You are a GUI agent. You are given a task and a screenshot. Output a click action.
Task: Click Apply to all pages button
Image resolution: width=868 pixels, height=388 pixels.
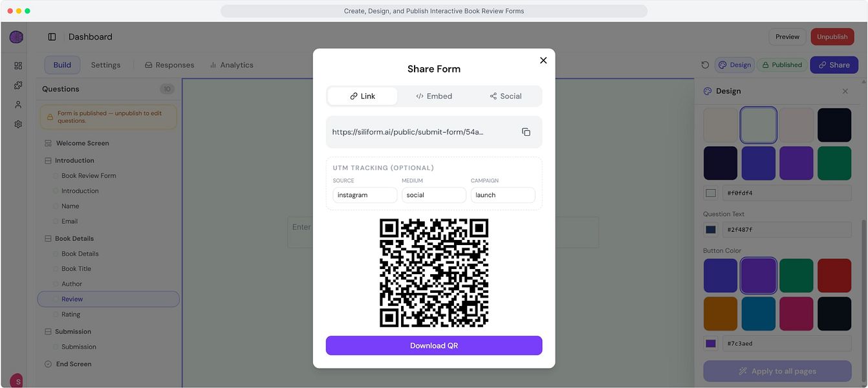pos(777,371)
